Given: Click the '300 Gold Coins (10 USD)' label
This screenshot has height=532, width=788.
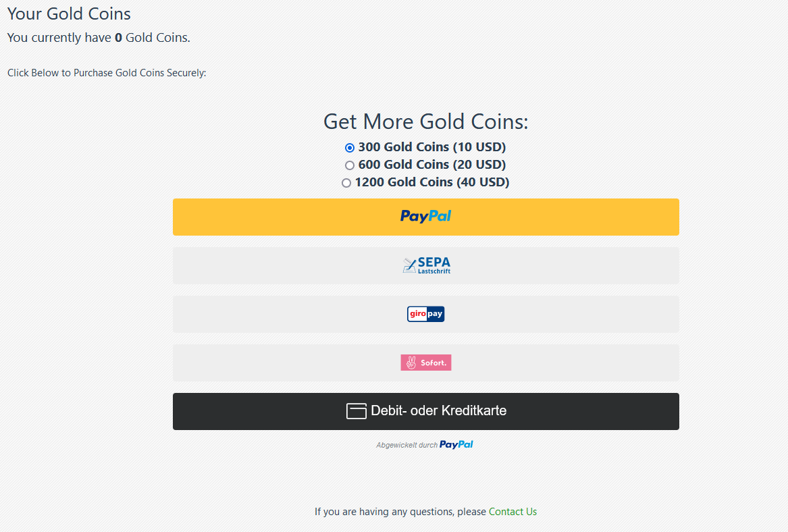Looking at the screenshot, I should [431, 147].
